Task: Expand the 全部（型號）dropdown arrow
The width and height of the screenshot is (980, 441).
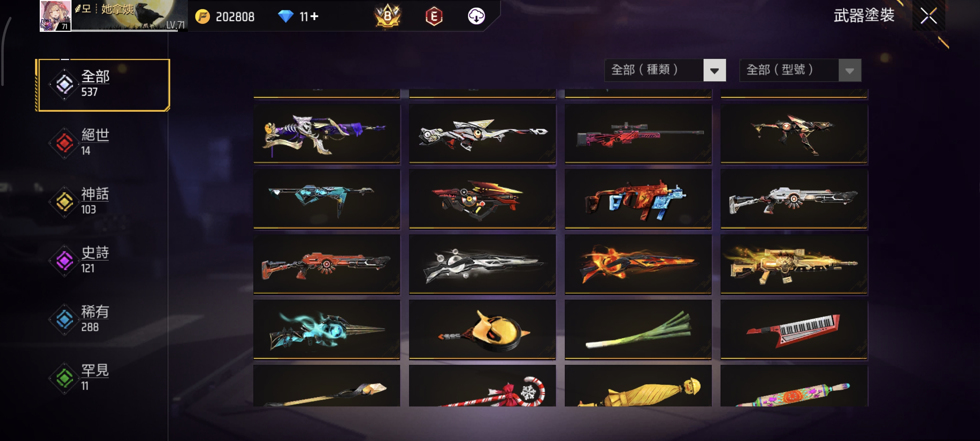Action: click(850, 70)
